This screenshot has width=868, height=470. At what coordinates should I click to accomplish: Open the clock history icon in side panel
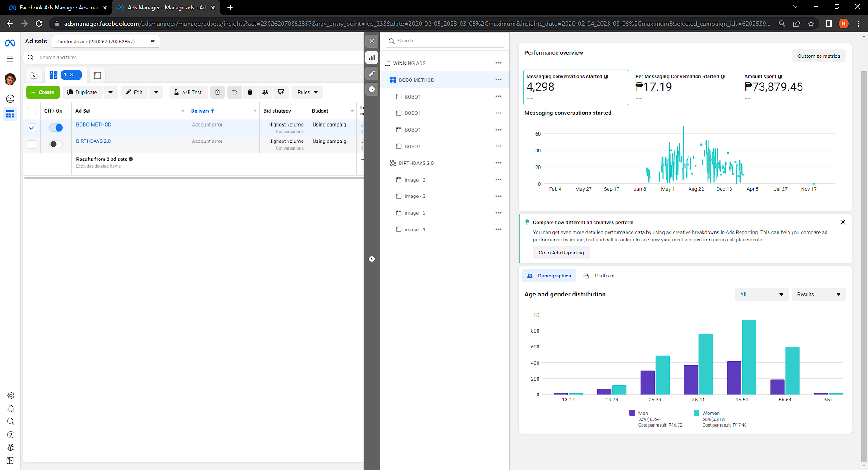(x=372, y=89)
